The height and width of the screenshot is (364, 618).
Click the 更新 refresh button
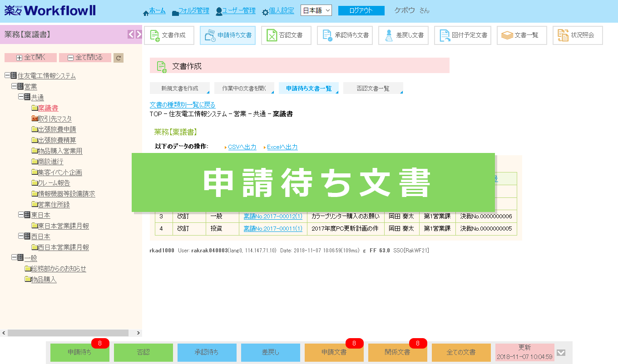525,352
